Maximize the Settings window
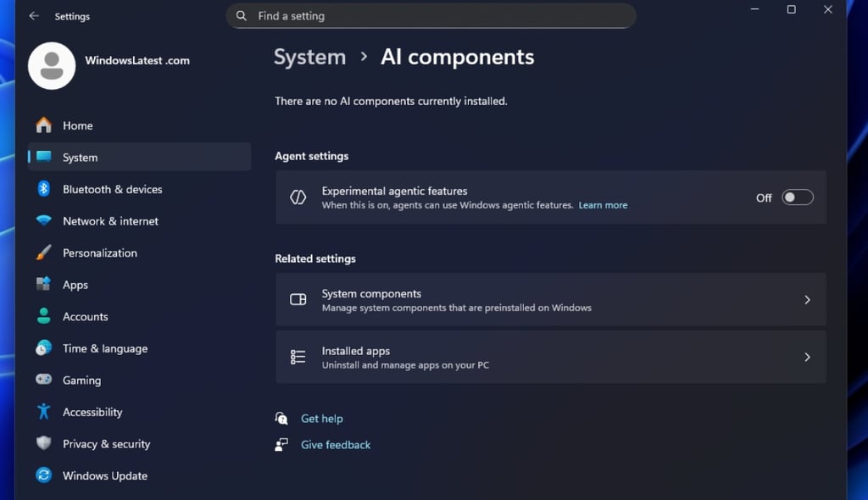Screen dimensions: 868x500 click(791, 9)
